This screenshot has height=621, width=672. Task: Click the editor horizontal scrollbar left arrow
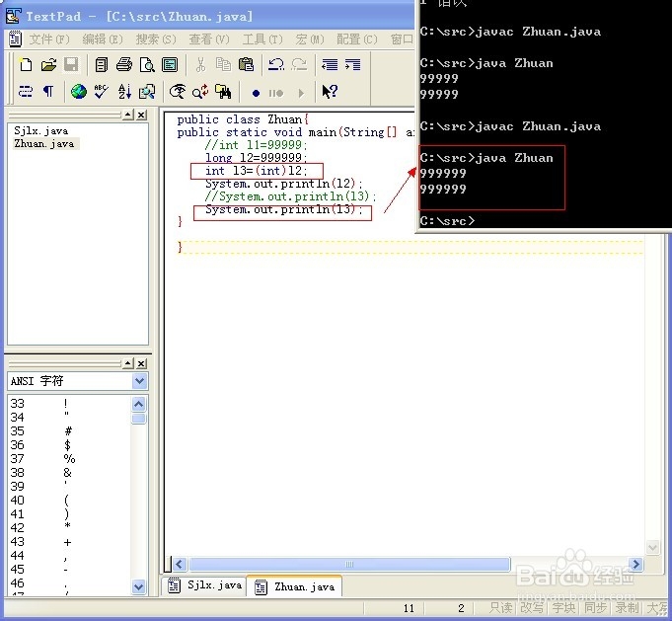[179, 564]
